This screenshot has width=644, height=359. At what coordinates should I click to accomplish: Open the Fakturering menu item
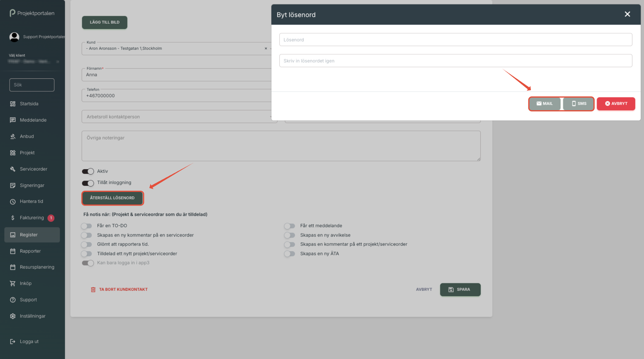tap(32, 218)
